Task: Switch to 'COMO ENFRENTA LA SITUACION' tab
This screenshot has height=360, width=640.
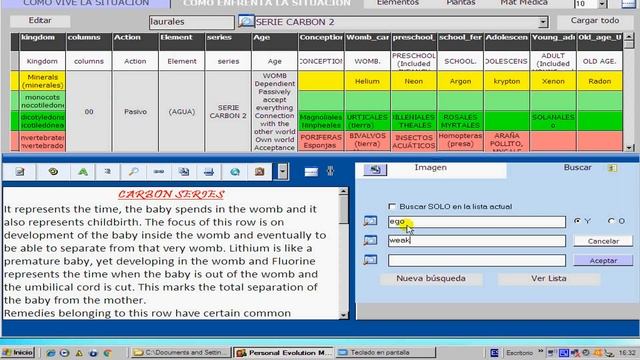Action: click(x=267, y=3)
